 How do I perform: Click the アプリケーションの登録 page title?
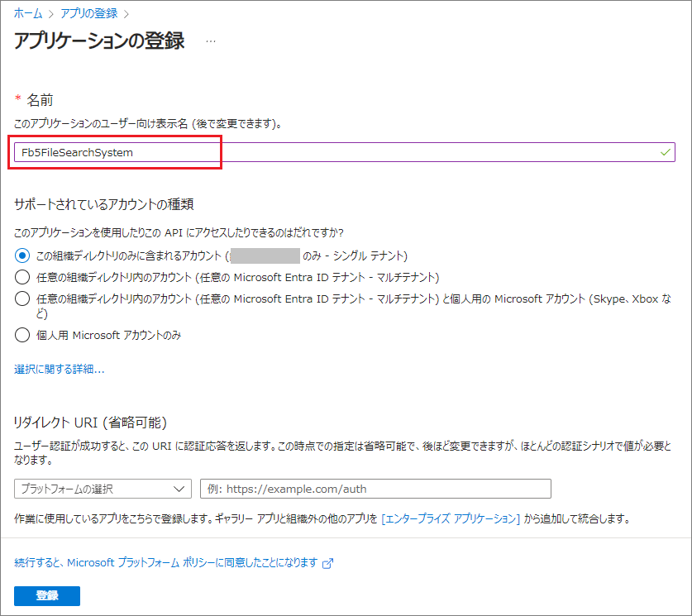click(99, 41)
